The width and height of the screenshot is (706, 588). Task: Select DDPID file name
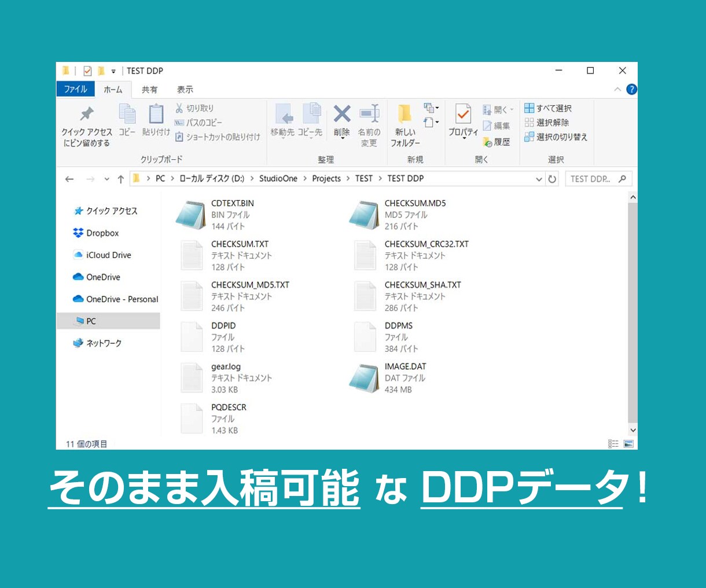(x=223, y=325)
